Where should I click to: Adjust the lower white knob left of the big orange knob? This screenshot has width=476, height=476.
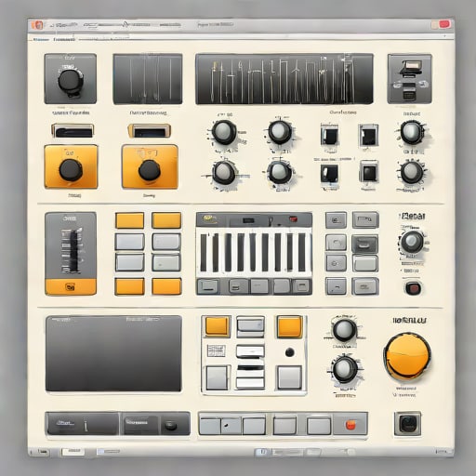click(x=344, y=369)
